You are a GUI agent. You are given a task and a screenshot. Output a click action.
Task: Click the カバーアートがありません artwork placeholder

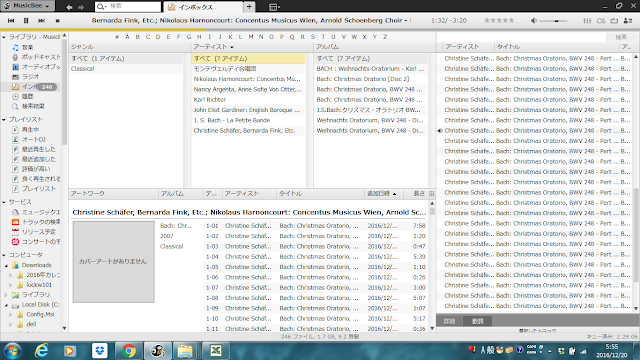(113, 262)
